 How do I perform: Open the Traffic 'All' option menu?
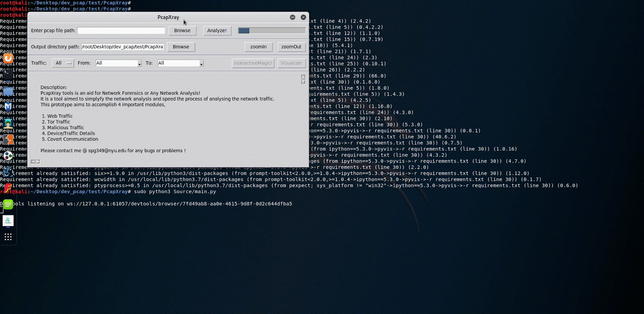tap(63, 63)
